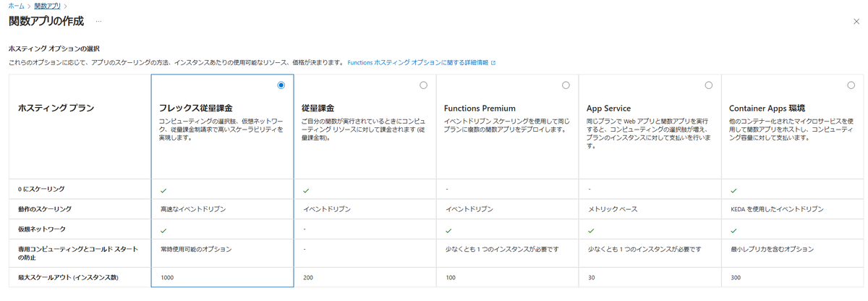Click the 動作のスケーリング row label
The height and width of the screenshot is (301, 868).
(45, 208)
